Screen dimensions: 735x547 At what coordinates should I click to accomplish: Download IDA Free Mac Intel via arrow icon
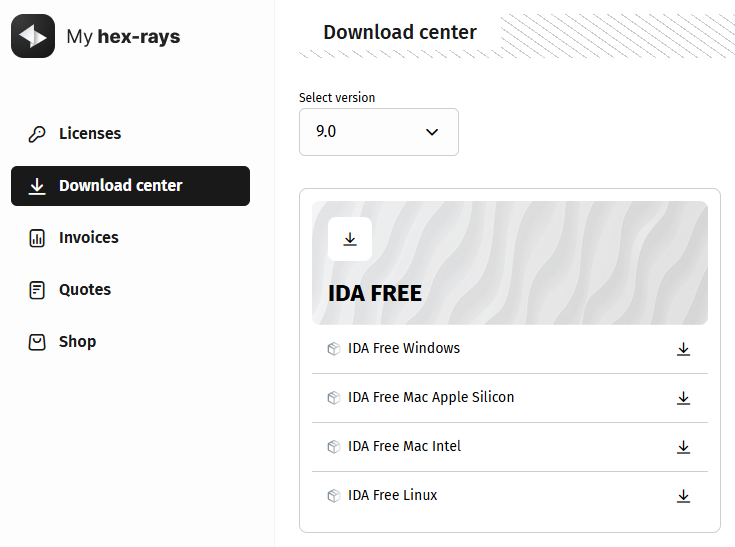click(x=683, y=447)
